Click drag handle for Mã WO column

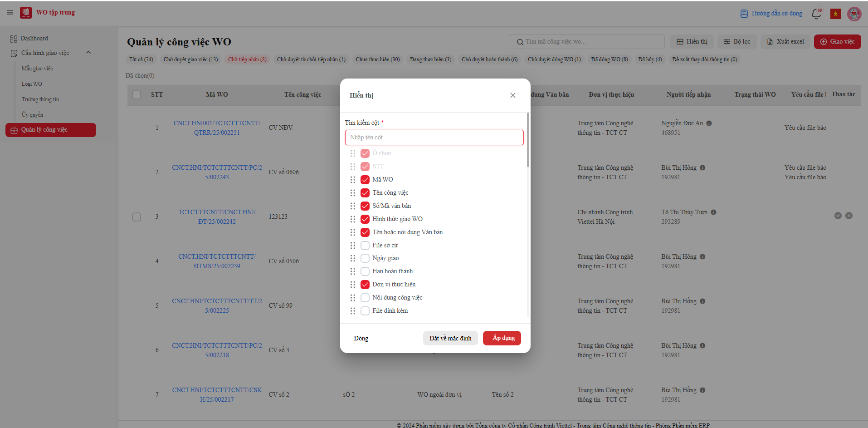[353, 180]
